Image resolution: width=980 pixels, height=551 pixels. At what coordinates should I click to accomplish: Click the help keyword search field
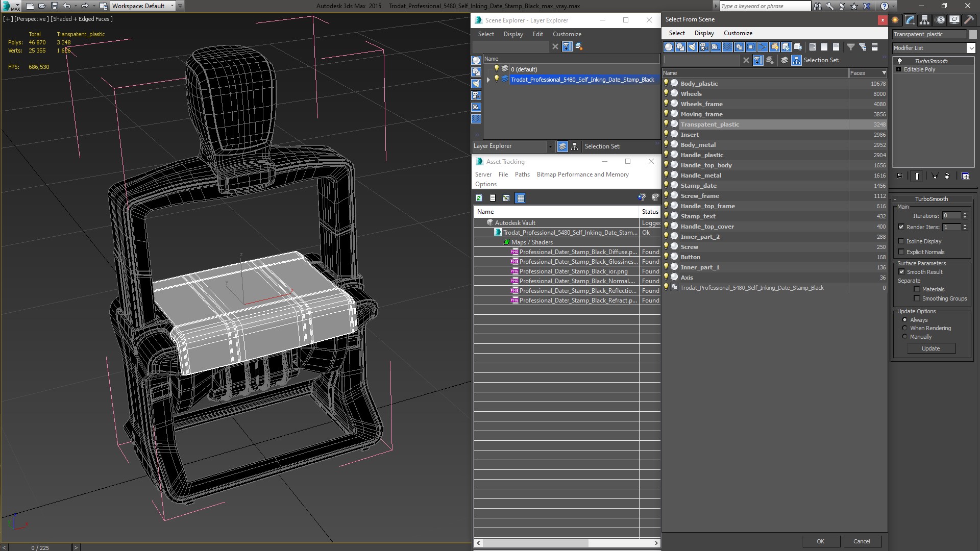pos(765,6)
